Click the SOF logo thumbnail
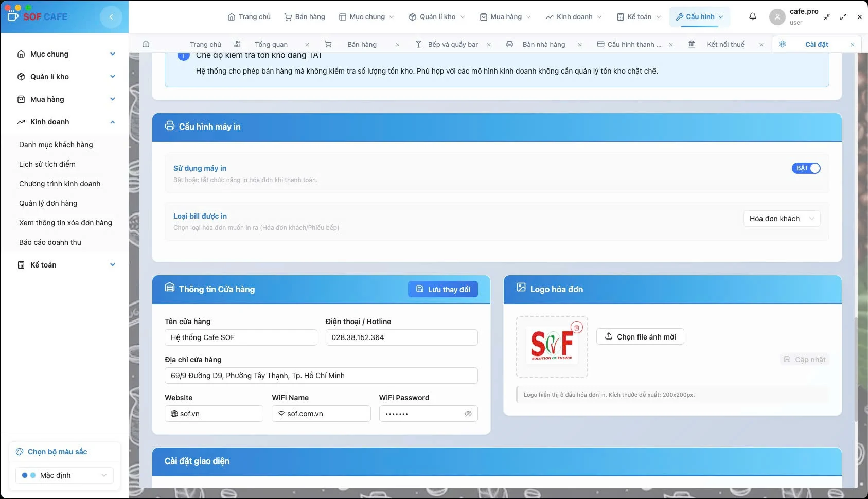Screen dimensions: 868x499 pyautogui.click(x=552, y=346)
